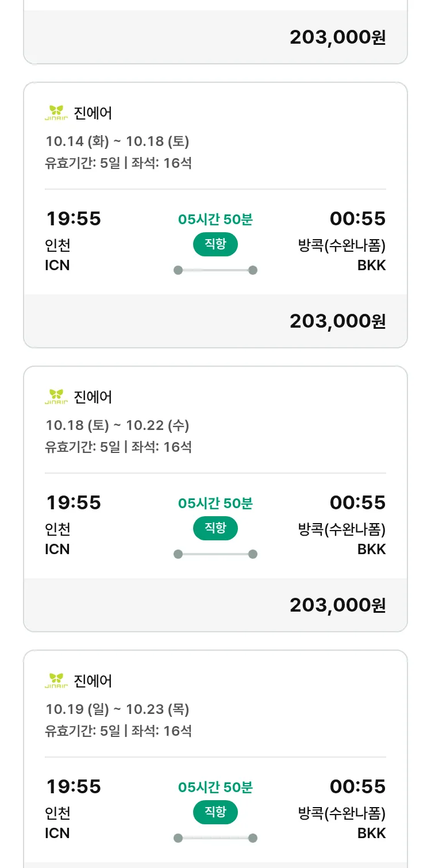Tap 직항 badge on 10.19 (일) flight
The height and width of the screenshot is (868, 431).
215,812
